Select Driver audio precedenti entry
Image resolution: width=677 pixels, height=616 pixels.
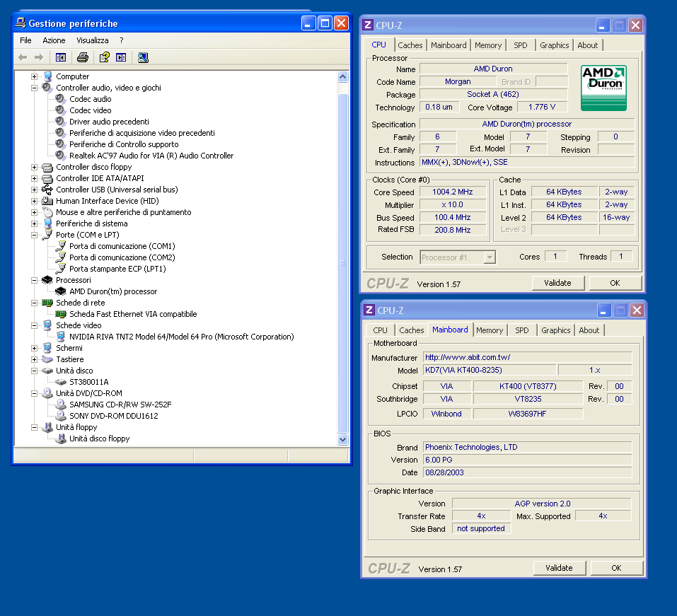click(109, 122)
